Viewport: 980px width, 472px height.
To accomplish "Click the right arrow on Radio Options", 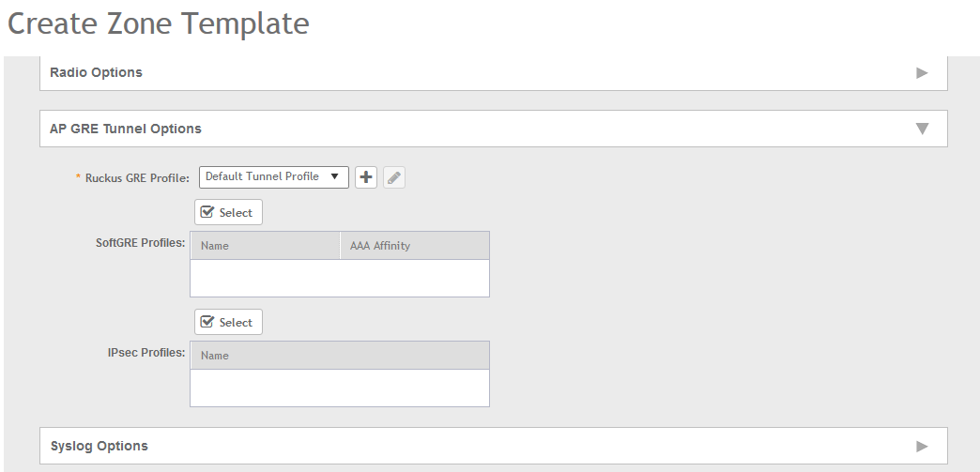I will click(x=922, y=72).
